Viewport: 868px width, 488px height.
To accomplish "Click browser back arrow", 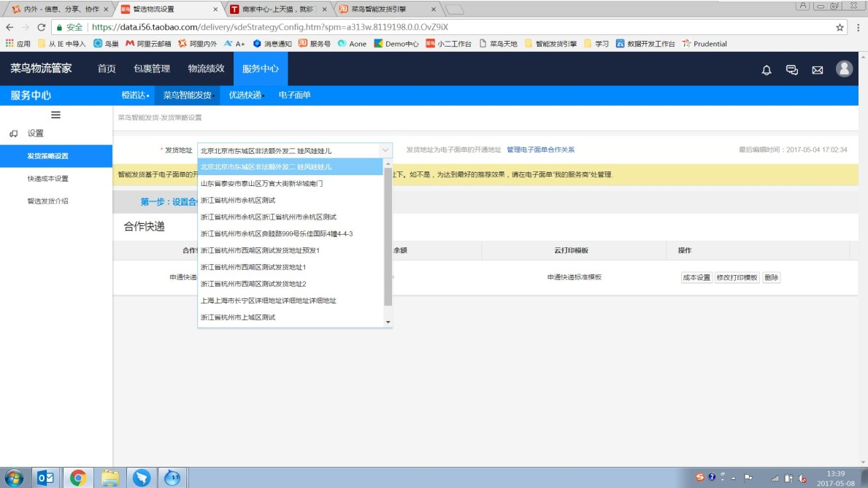I will [9, 27].
